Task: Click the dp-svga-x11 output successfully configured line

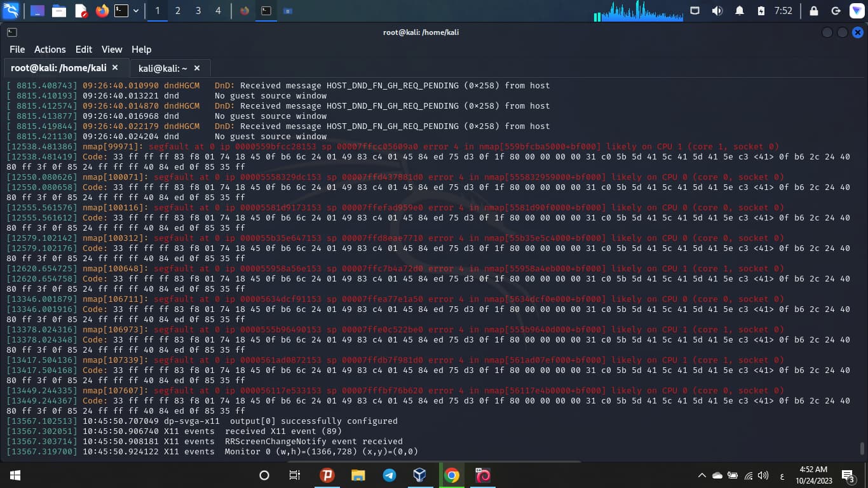Action: pos(202,421)
